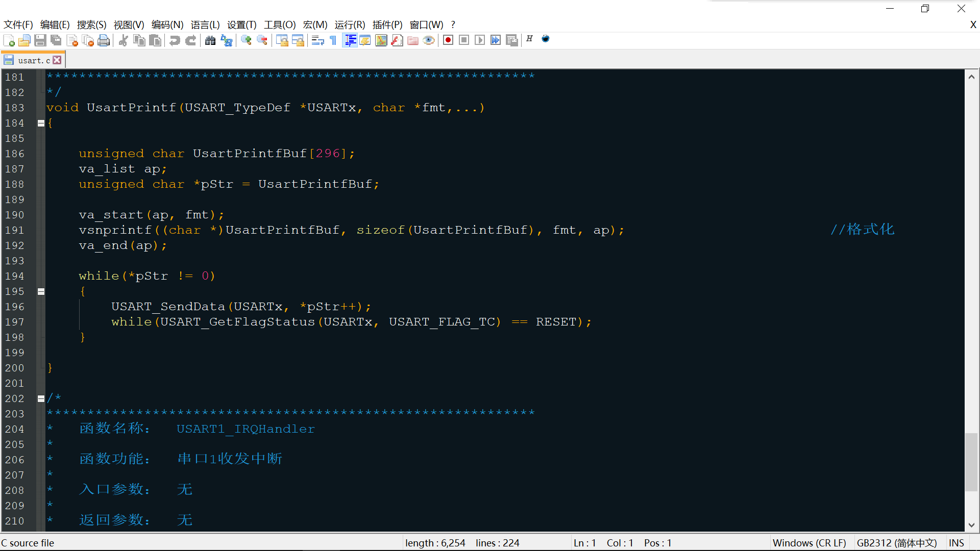Click the vertical scrollbar thumb

pyautogui.click(x=971, y=462)
